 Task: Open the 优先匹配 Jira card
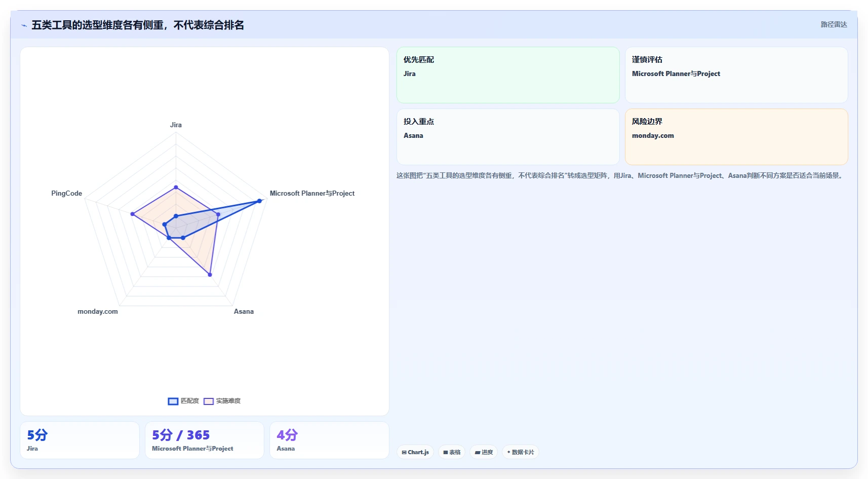pyautogui.click(x=508, y=75)
